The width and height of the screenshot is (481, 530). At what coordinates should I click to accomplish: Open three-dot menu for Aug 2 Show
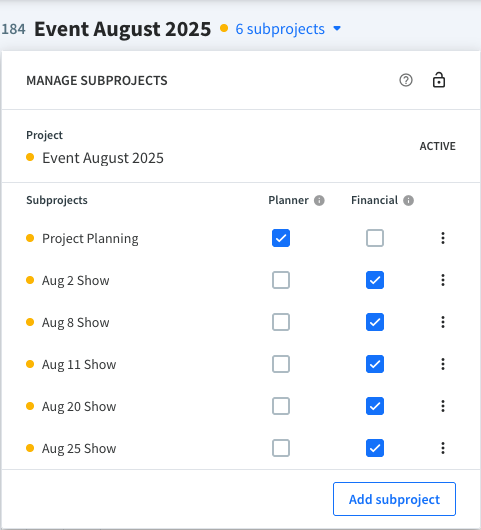pyautogui.click(x=443, y=280)
